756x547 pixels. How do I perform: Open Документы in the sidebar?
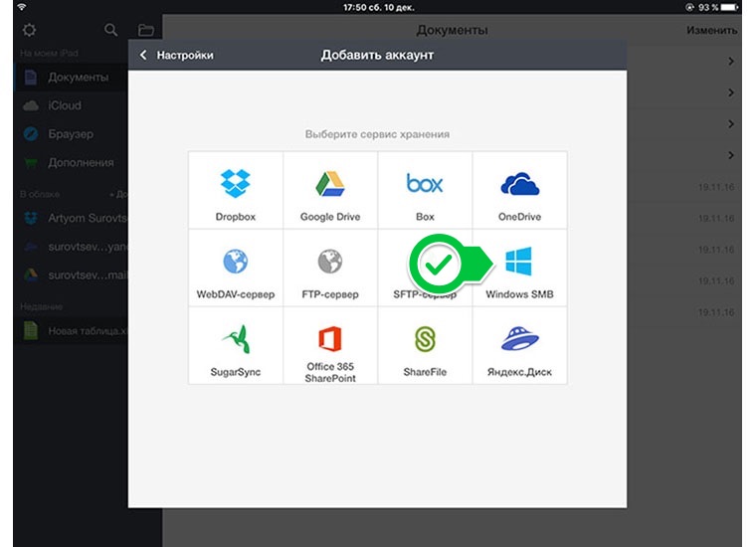72,78
